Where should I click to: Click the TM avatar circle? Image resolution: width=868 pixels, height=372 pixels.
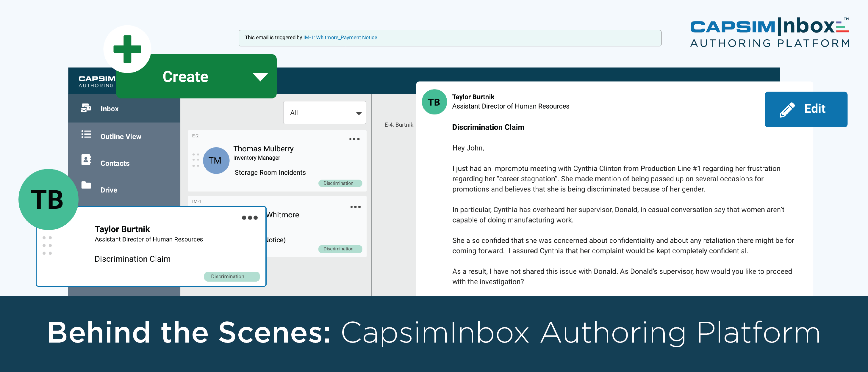point(216,160)
